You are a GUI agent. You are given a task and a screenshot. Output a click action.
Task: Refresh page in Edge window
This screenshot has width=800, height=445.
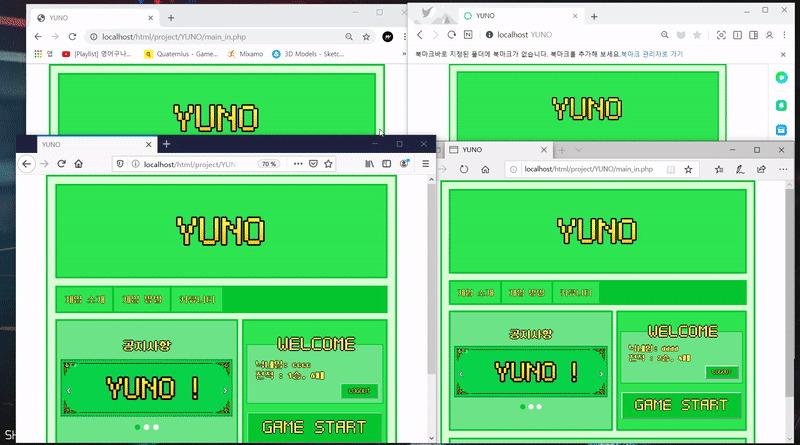click(464, 169)
